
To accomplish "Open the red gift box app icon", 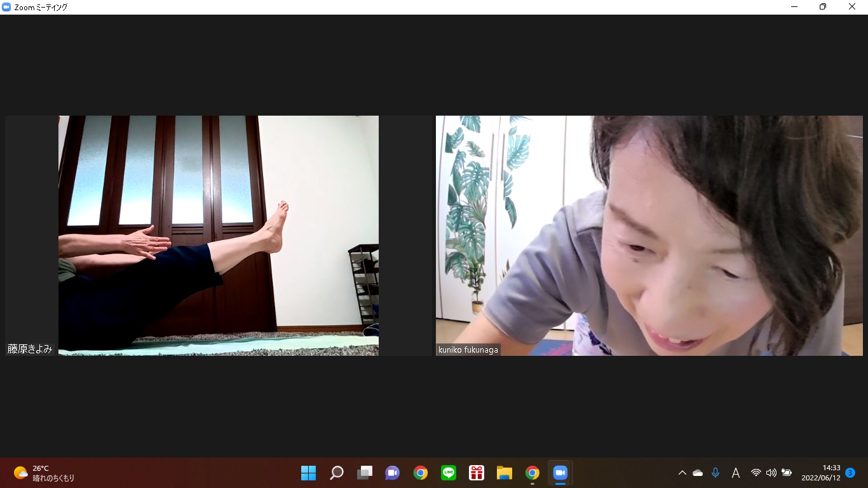I will pyautogui.click(x=477, y=473).
